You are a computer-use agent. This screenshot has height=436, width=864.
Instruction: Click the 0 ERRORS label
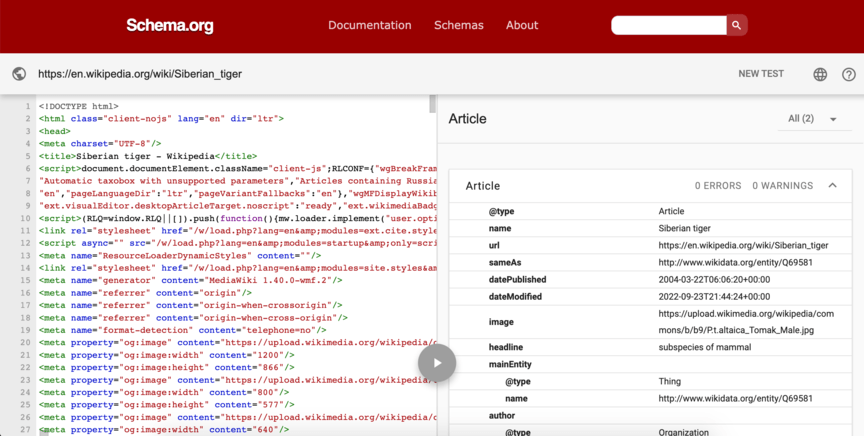point(718,186)
